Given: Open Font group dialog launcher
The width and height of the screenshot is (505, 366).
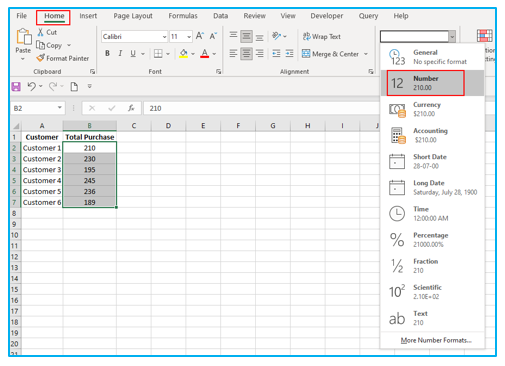Looking at the screenshot, I should click(x=218, y=72).
